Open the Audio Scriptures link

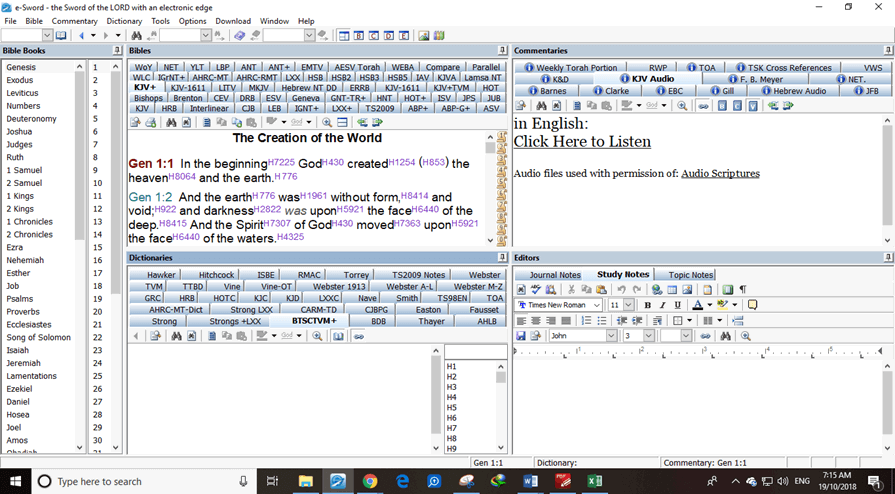coord(720,173)
